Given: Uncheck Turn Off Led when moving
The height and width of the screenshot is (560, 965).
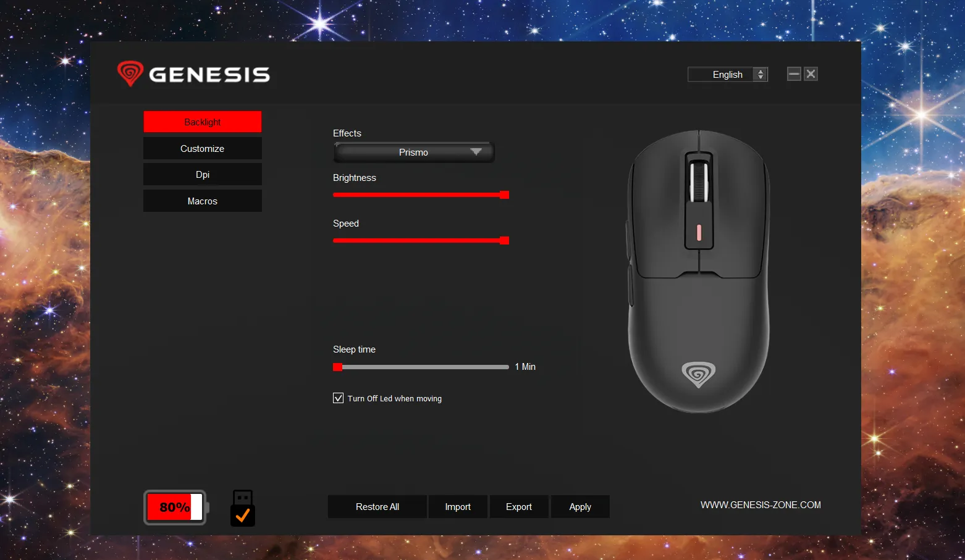Looking at the screenshot, I should pos(338,398).
